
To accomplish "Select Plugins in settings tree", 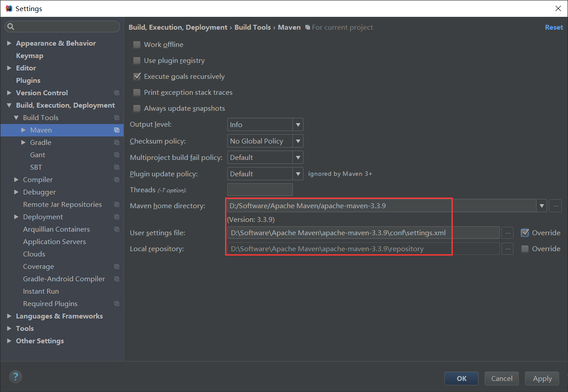I will point(28,81).
